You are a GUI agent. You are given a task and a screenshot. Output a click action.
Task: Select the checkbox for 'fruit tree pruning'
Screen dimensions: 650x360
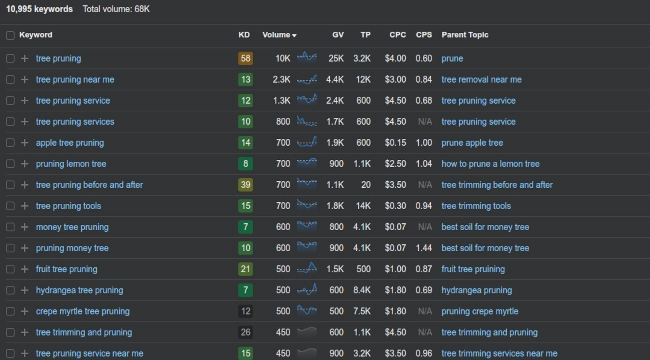[x=10, y=269]
